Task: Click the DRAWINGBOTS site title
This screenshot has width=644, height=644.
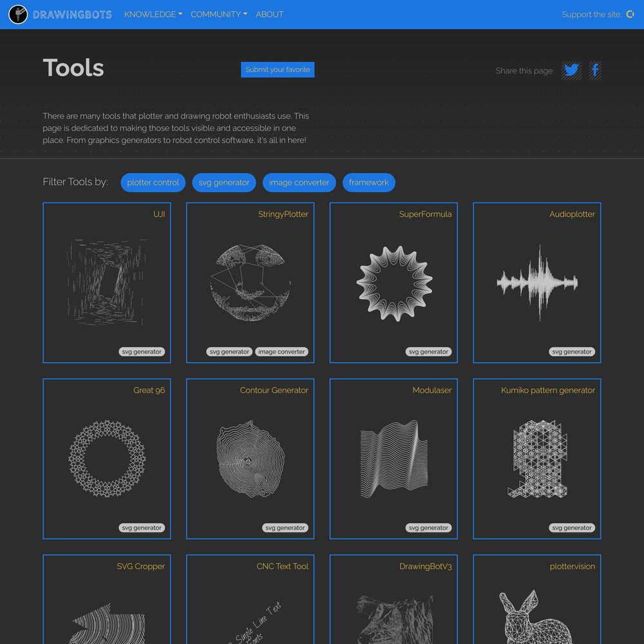Action: [72, 15]
